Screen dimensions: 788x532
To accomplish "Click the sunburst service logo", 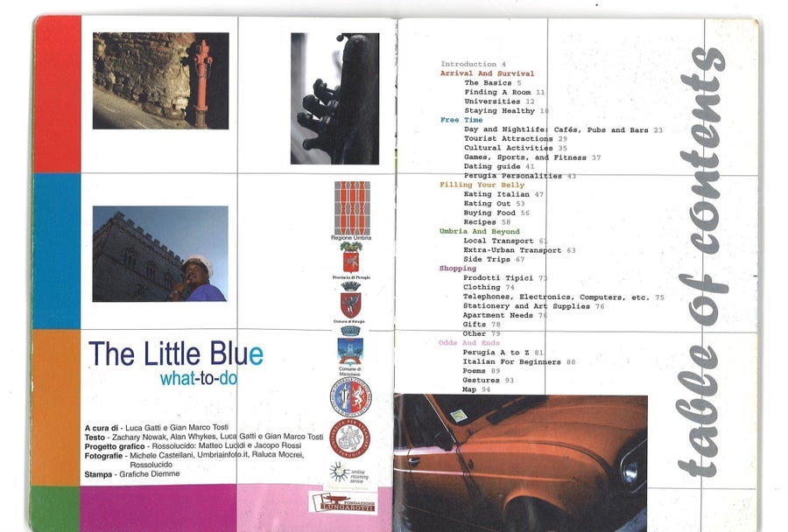I will [x=348, y=472].
